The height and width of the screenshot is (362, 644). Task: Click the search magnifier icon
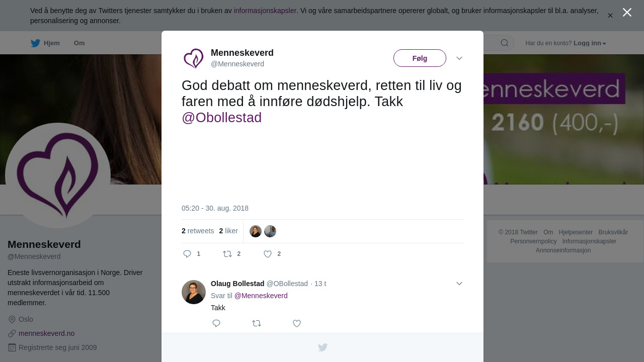pos(505,43)
